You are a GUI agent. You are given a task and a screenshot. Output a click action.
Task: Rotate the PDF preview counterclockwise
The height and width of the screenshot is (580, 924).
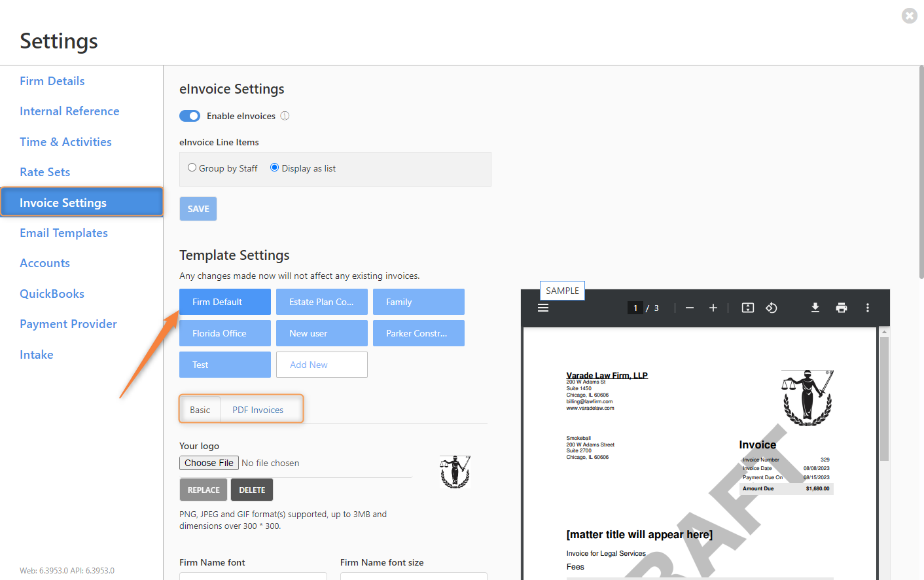pos(772,308)
